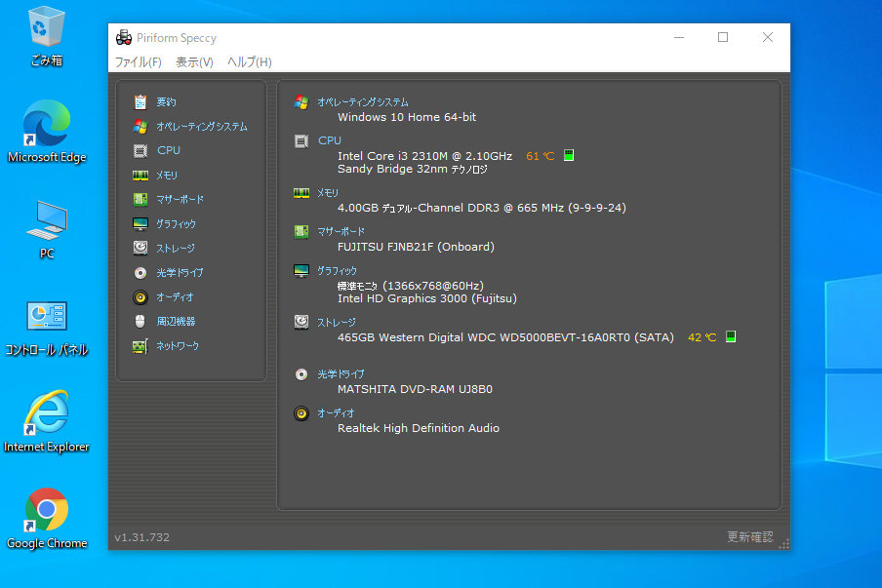This screenshot has width=882, height=588.
Task: Click the Windows 10 Home 64-bit text
Action: pyautogui.click(x=407, y=117)
